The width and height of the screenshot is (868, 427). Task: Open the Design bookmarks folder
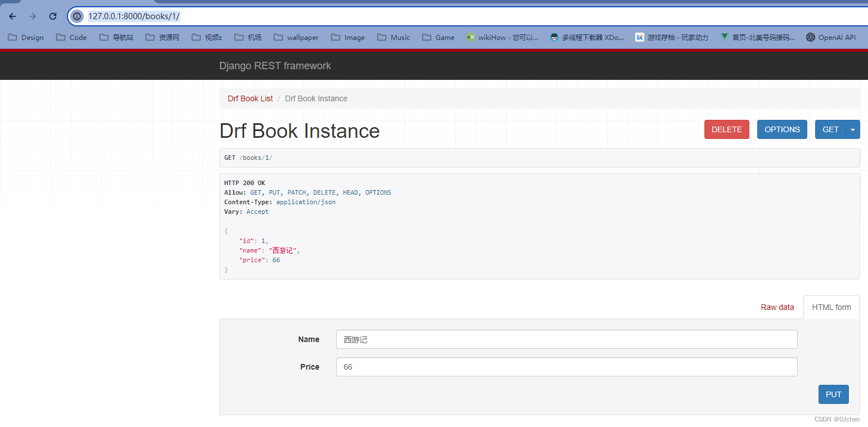[x=26, y=37]
